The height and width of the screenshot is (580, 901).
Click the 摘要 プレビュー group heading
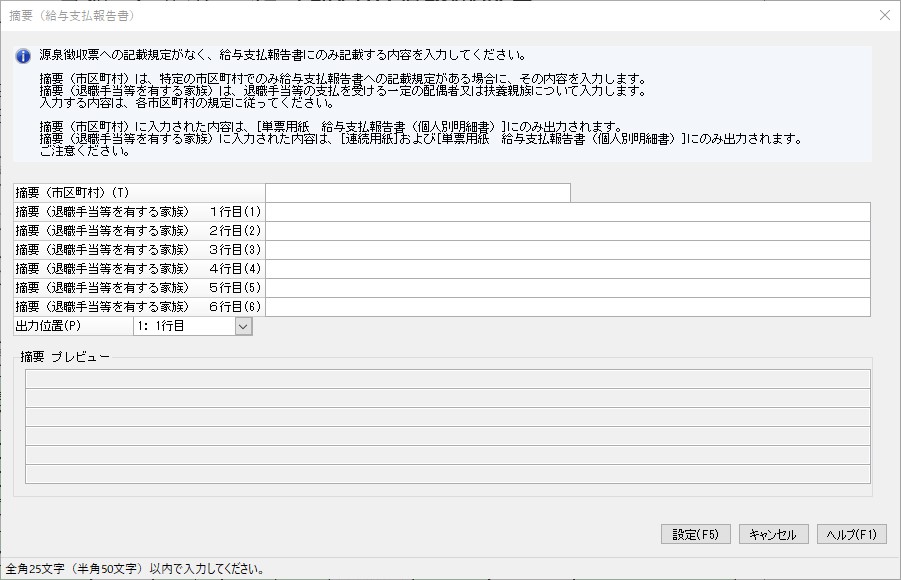click(65, 356)
